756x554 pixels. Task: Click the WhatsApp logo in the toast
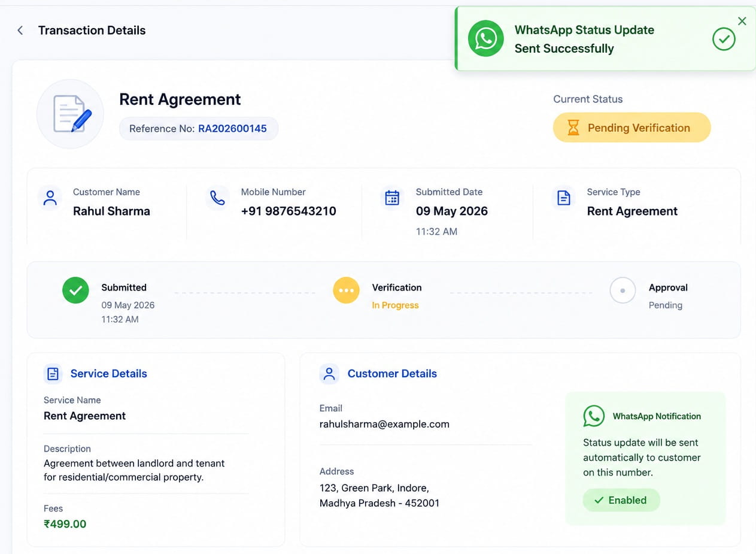(485, 39)
